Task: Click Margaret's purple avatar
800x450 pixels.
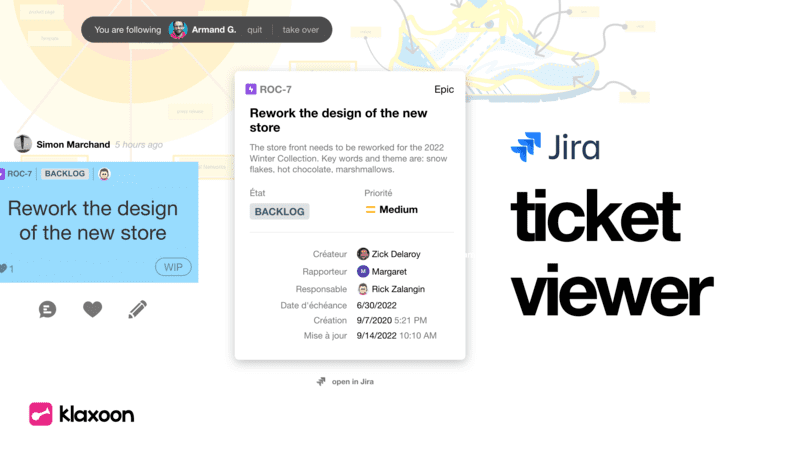Action: 363,271
